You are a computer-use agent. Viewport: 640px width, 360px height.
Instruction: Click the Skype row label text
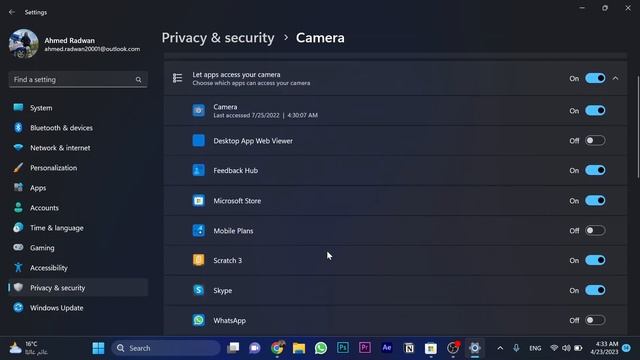point(222,291)
